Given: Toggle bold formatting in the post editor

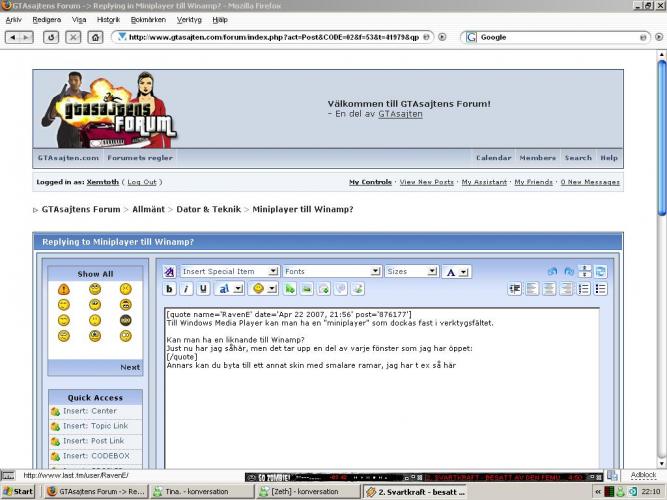Looking at the screenshot, I should (x=169, y=289).
